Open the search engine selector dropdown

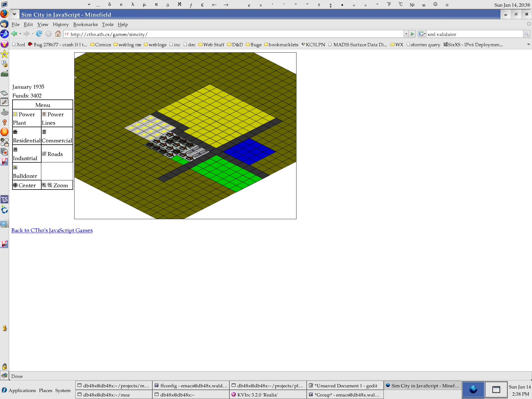point(422,34)
